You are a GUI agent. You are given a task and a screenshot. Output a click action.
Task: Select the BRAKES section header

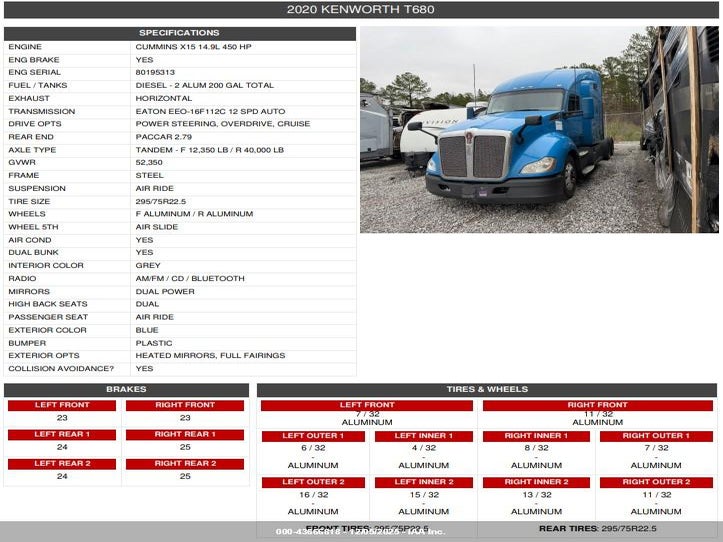coord(126,389)
